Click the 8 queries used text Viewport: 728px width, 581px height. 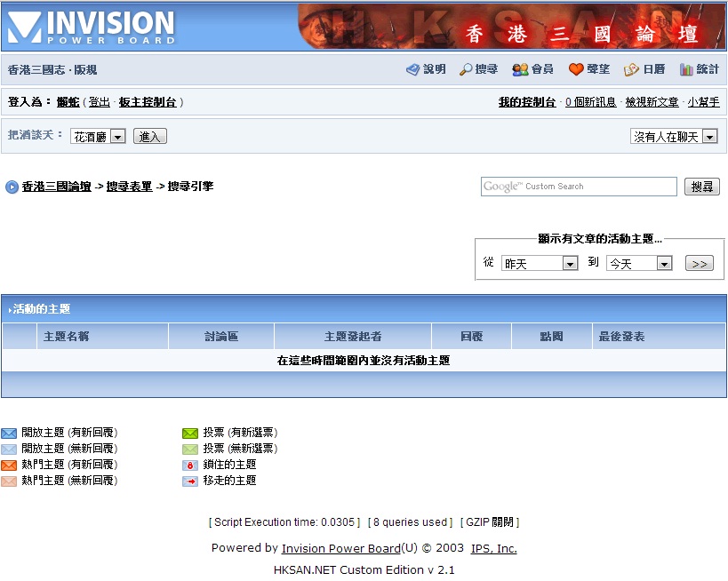pos(411,522)
